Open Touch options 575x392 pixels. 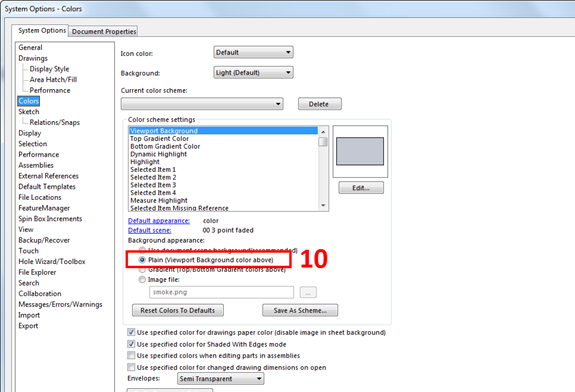click(x=29, y=251)
